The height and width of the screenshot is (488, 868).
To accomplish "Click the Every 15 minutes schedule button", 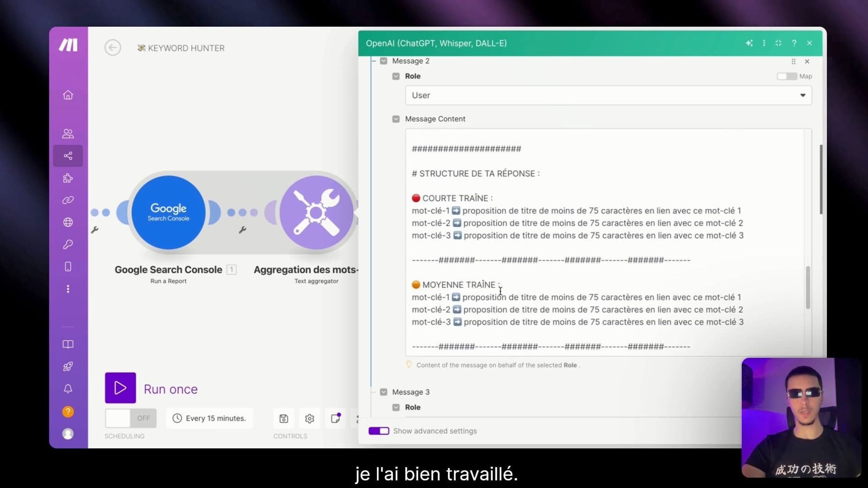I will coord(209,418).
